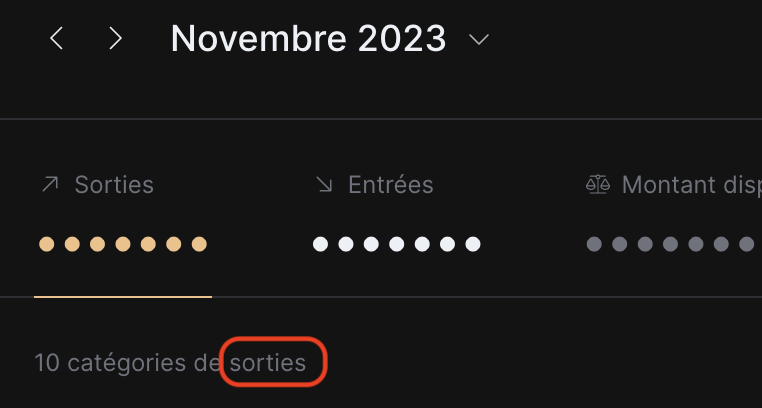Image resolution: width=762 pixels, height=408 pixels.
Task: Advance to next month with right arrow
Action: [x=115, y=38]
